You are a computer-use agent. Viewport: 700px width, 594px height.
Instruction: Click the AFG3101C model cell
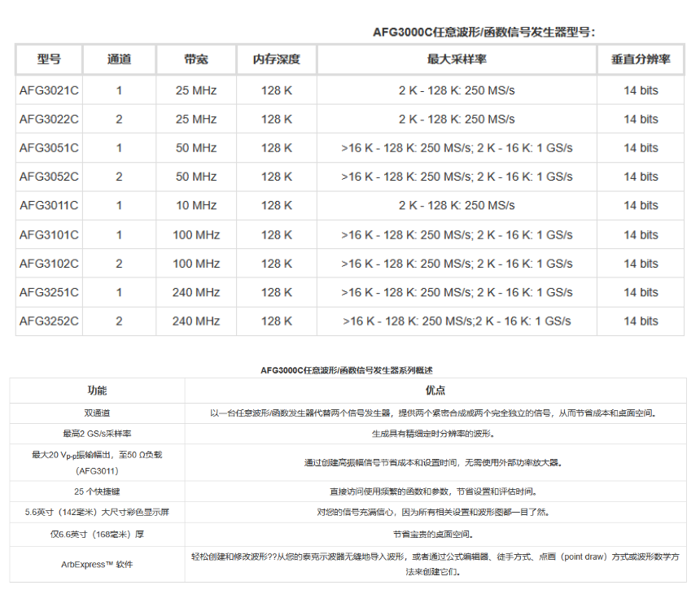click(49, 234)
